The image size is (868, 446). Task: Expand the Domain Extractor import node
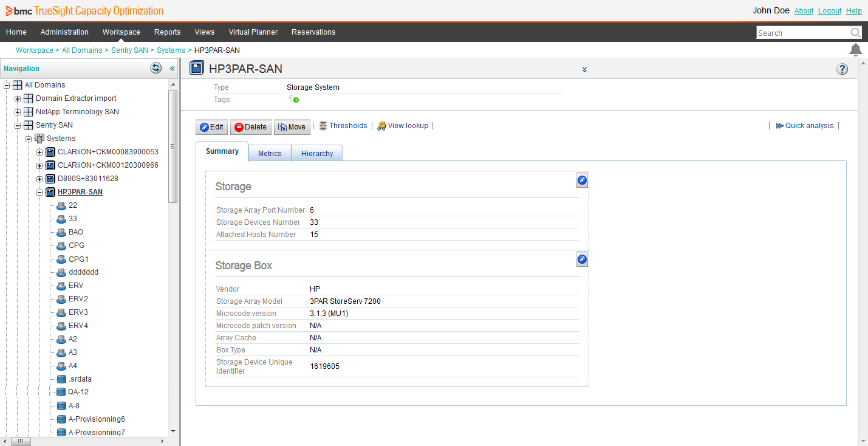coord(18,98)
